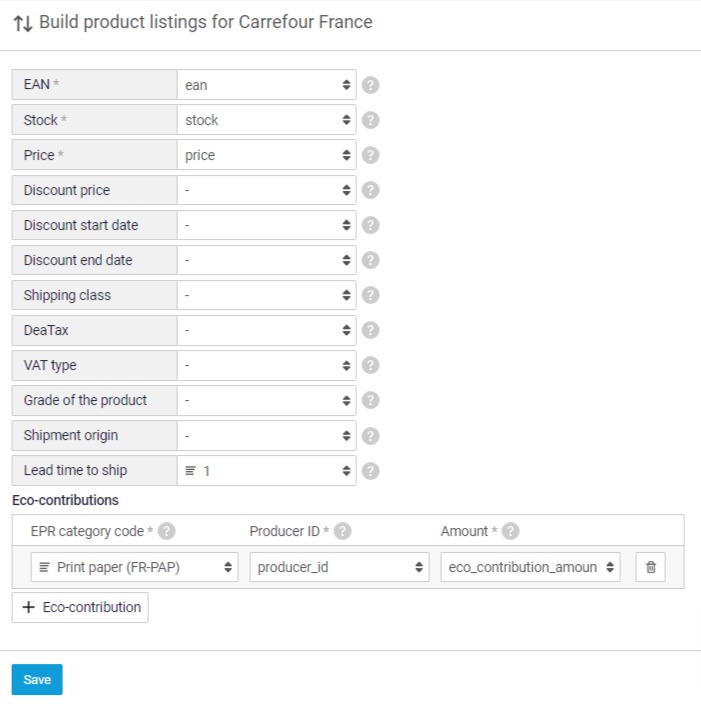Show help for Producer ID column
This screenshot has width=701, height=708.
343,531
